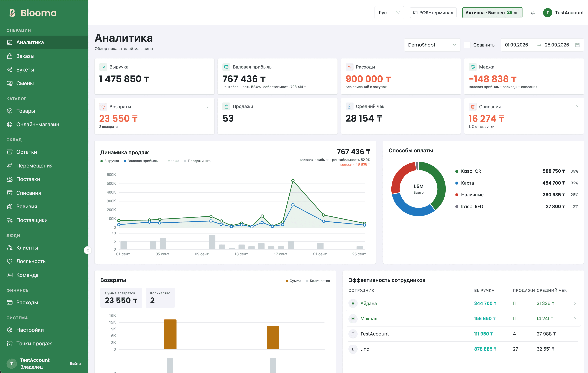Go to Аналитика in sidebar
This screenshot has width=588, height=373.
[x=44, y=42]
